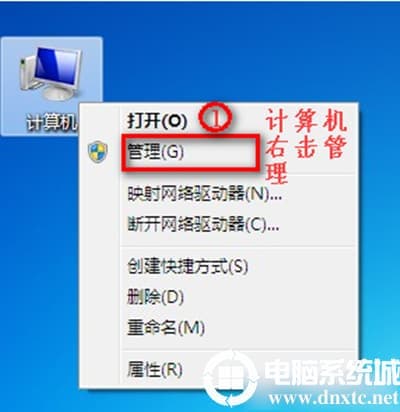Click the red 计算机右击管理 annotation text
This screenshot has height=412, width=400.
[306, 147]
